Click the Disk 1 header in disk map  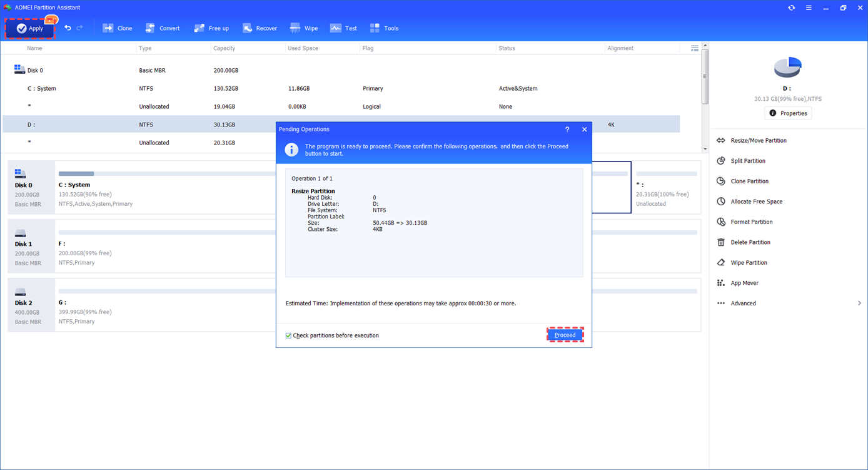click(31, 246)
